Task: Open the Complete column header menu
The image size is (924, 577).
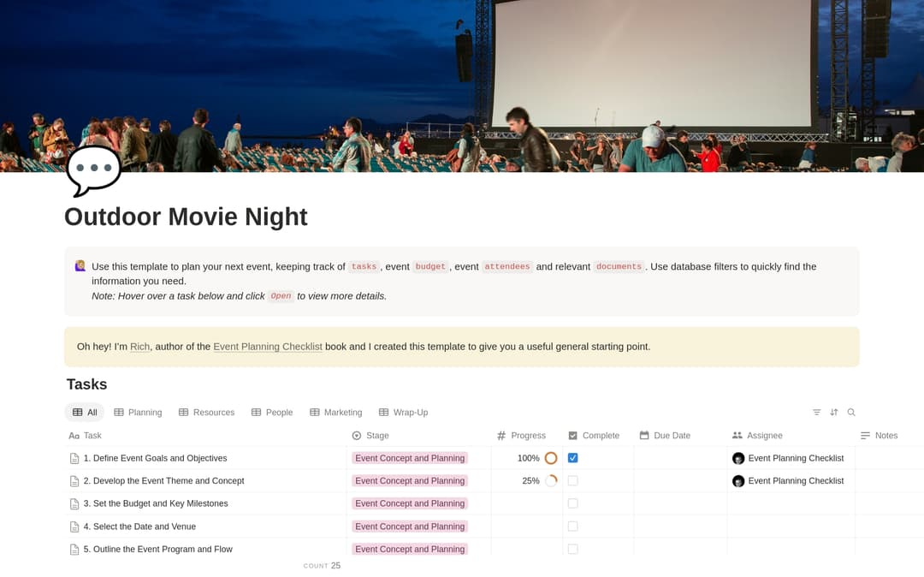Action: [x=594, y=436]
